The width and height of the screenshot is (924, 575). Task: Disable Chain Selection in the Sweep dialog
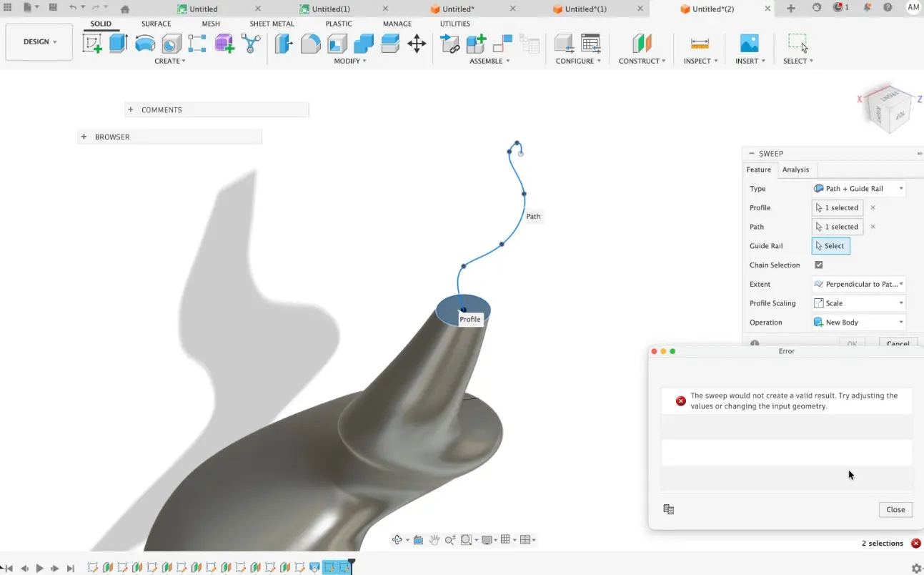tap(818, 265)
